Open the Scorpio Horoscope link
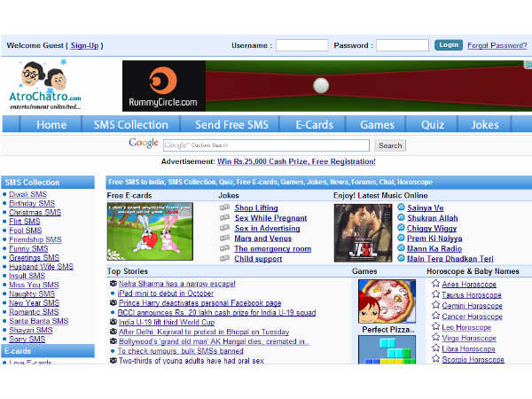Viewport: 532px width, 399px height. click(473, 359)
